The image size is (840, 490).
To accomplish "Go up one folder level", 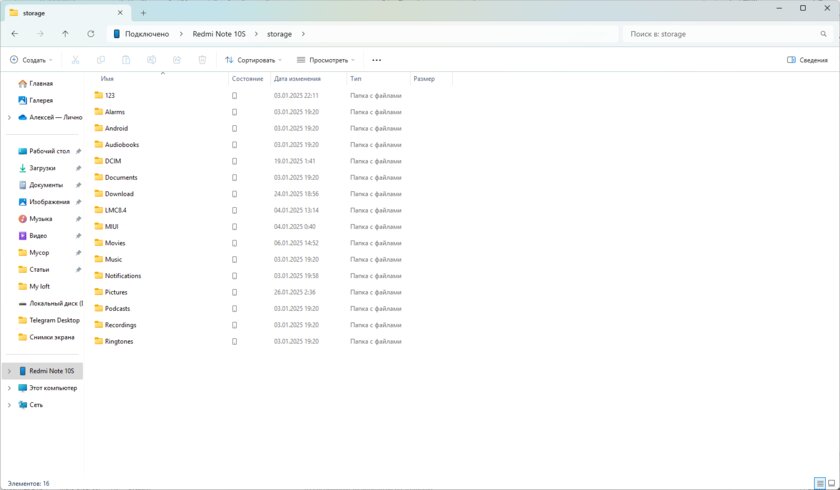I will (x=65, y=34).
